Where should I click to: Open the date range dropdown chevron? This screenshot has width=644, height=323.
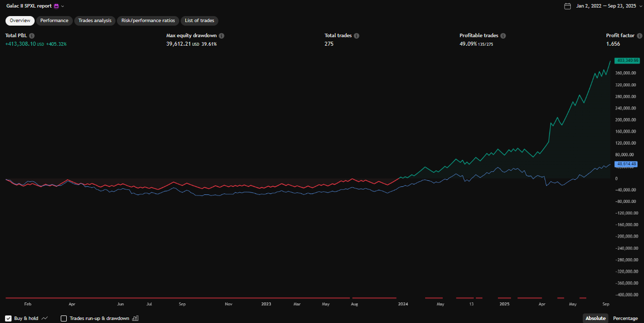point(640,6)
